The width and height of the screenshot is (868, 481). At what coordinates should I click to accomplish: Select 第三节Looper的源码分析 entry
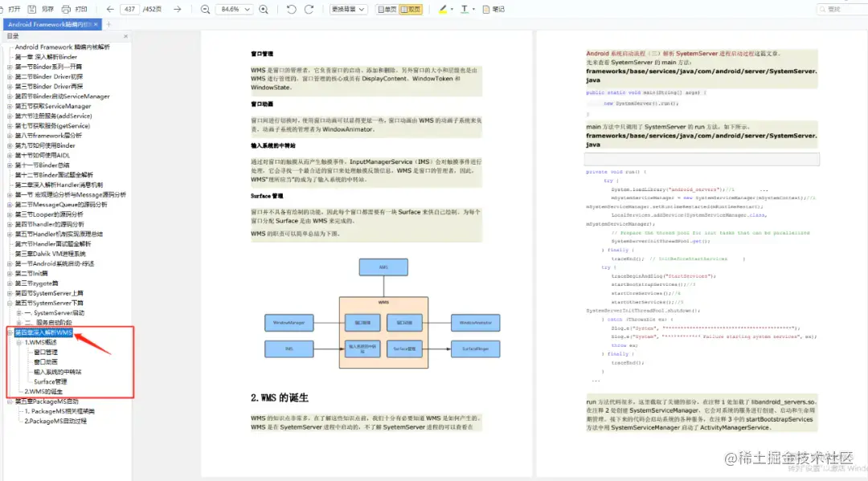point(49,214)
